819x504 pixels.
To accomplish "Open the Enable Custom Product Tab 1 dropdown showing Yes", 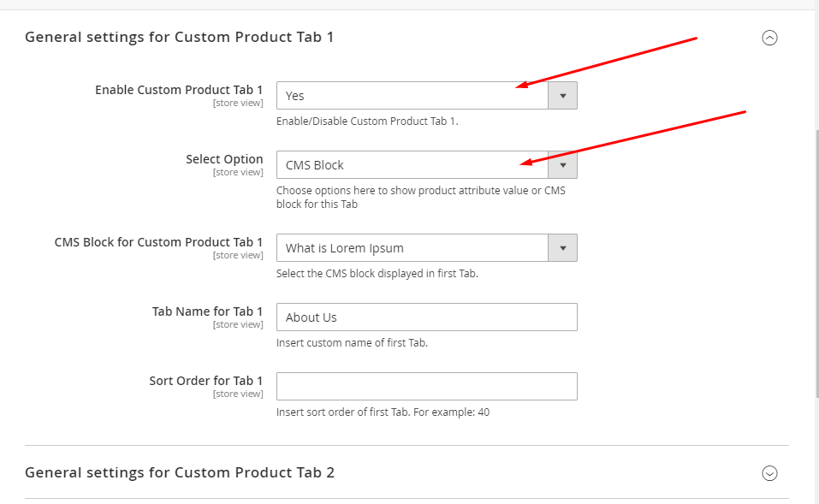I will (x=412, y=96).
